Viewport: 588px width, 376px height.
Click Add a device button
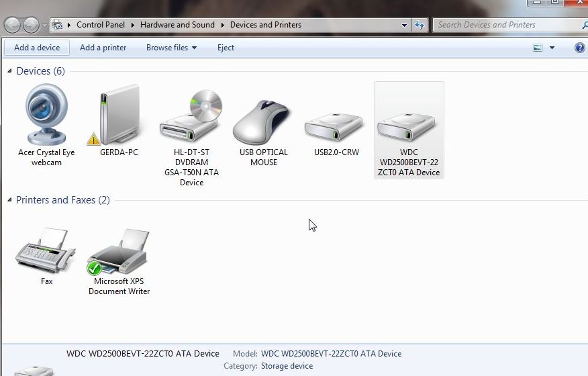[x=37, y=48]
